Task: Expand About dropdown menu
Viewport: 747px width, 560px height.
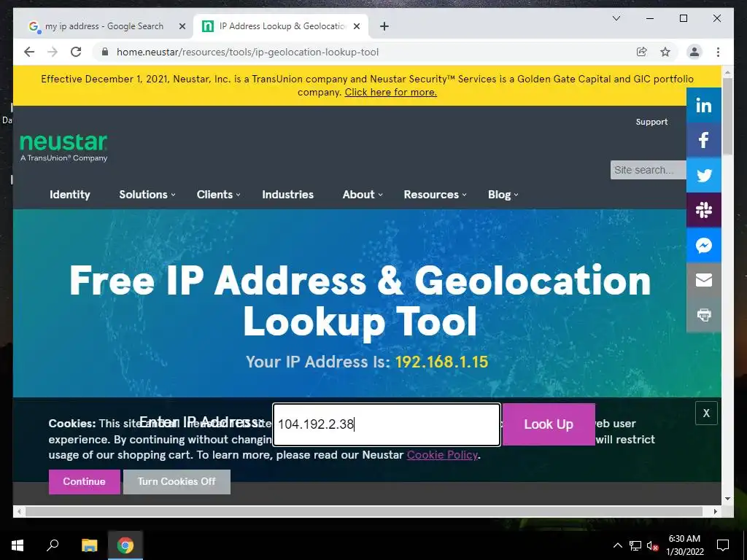Action: [x=362, y=195]
